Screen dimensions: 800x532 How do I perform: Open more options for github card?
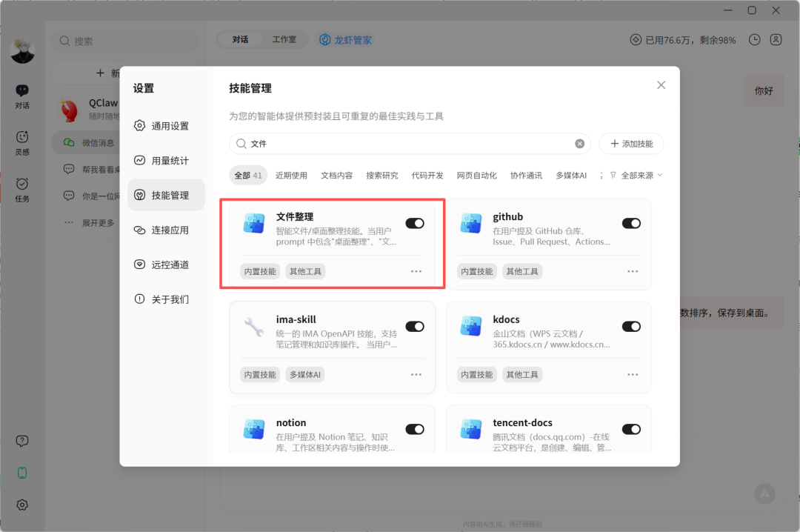click(633, 271)
